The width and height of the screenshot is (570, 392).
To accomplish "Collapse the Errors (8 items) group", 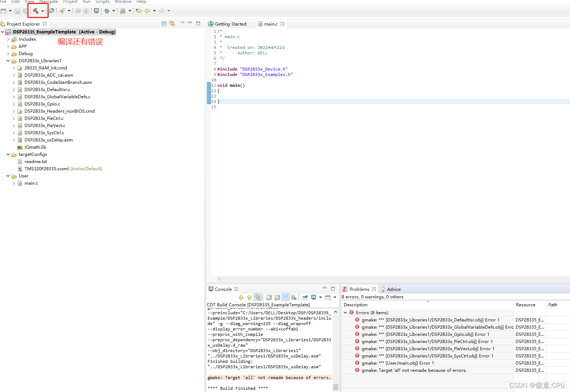I will 345,313.
